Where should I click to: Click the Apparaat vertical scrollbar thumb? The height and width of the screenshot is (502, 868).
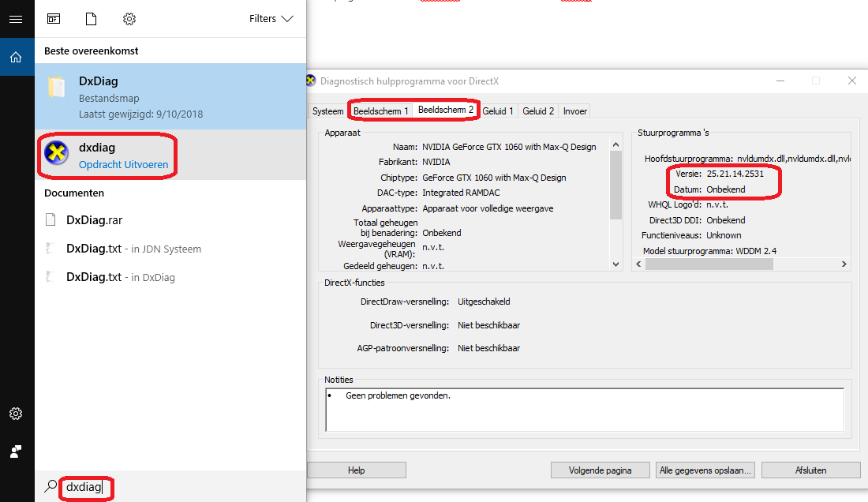[615, 185]
